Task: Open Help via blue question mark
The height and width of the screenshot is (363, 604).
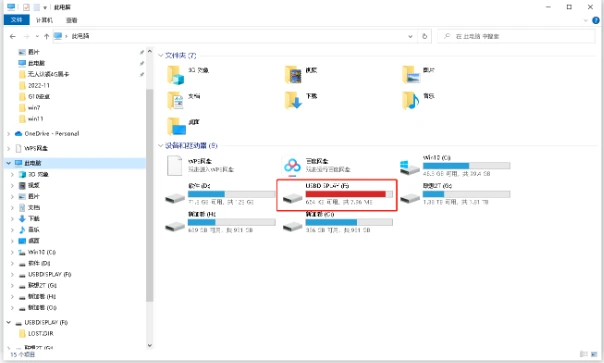Action: [x=596, y=20]
